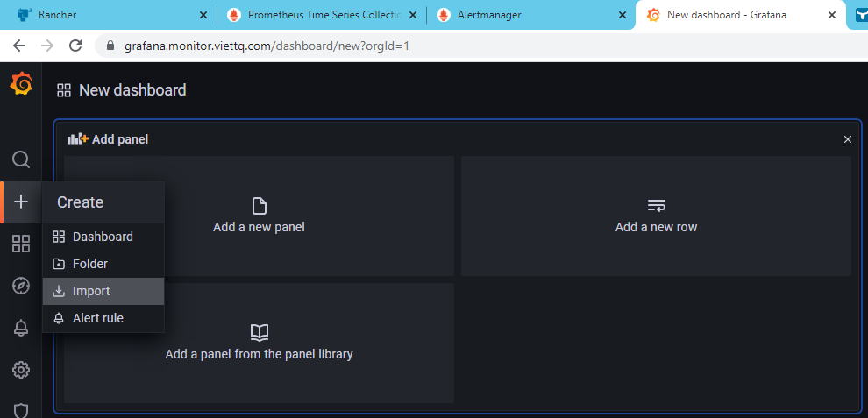
Task: Switch to Prometheus Time Series tab
Action: (320, 15)
